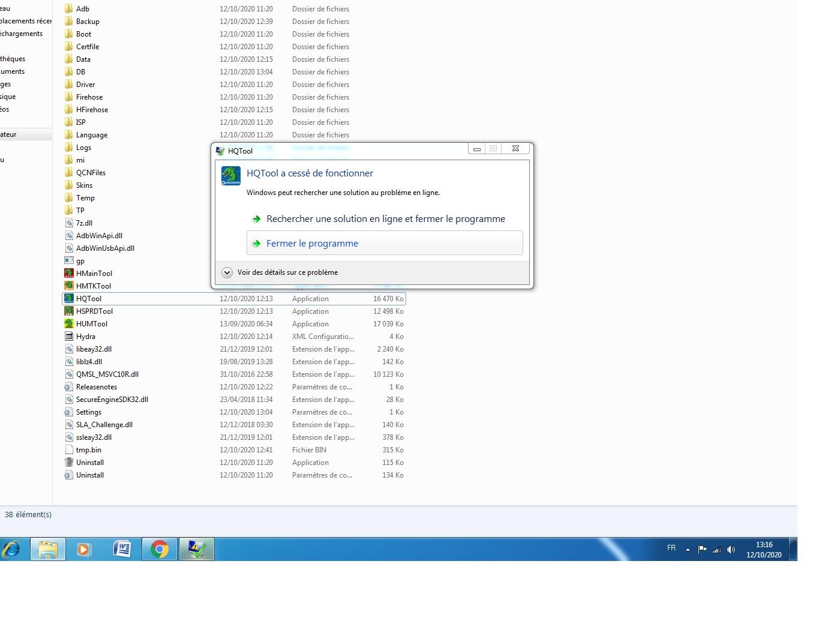Image resolution: width=840 pixels, height=630 pixels.
Task: Click the Internet Explorer taskbar icon
Action: click(11, 549)
